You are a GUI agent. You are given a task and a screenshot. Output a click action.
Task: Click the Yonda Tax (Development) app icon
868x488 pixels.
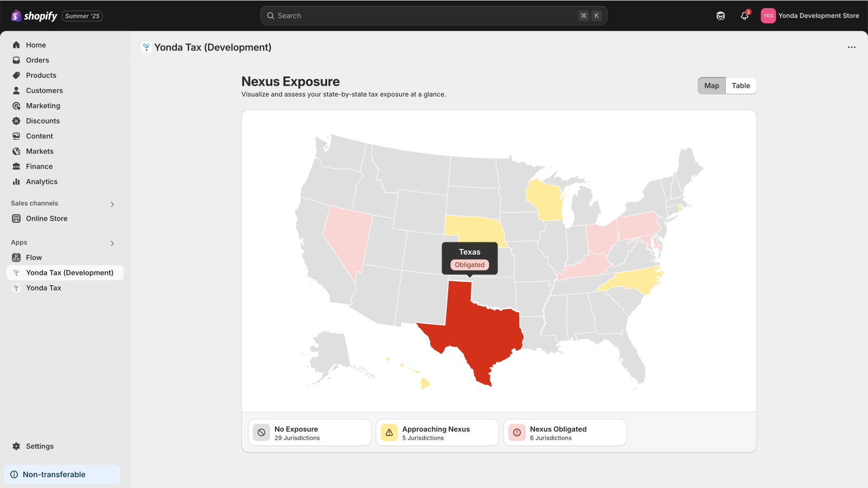[16, 273]
